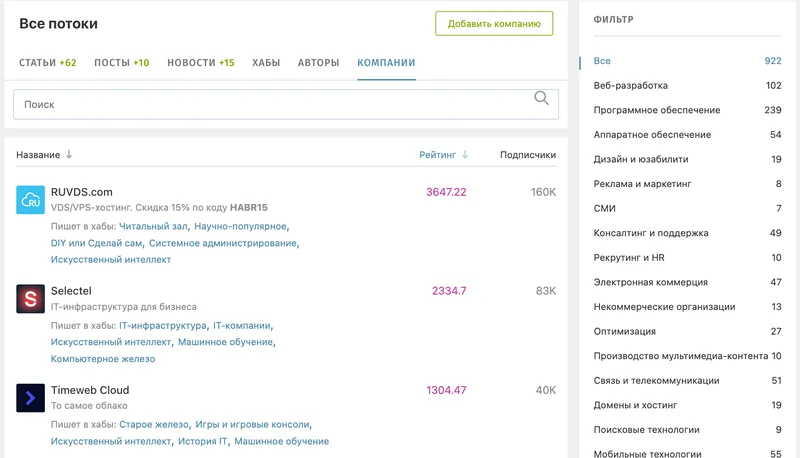This screenshot has width=800, height=458.
Task: Click the Рейтинг column header
Action: tap(437, 155)
